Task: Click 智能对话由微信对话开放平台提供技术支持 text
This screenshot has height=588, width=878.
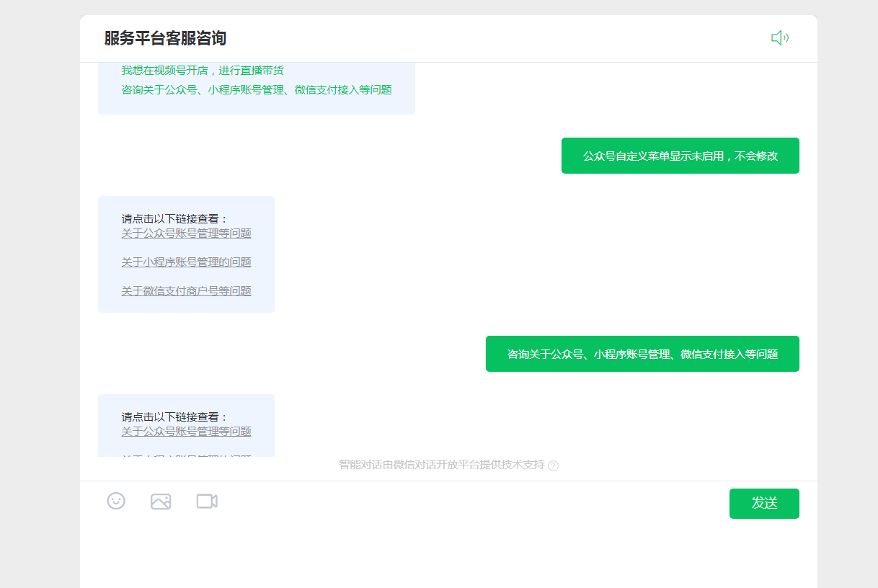Action: tap(442, 465)
